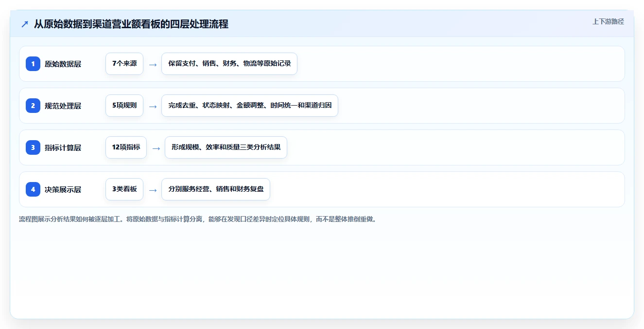Click the footnote beginning "流程图展示分析结果"
The image size is (644, 329).
coord(197,219)
